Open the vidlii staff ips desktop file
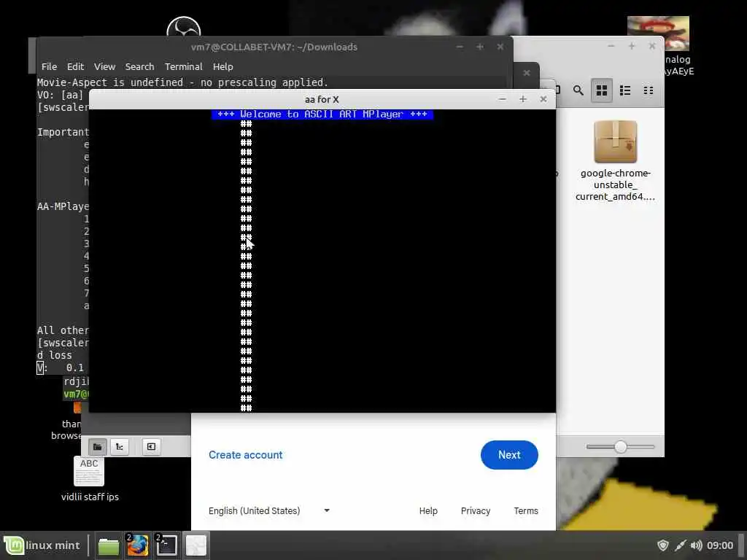 pos(90,478)
